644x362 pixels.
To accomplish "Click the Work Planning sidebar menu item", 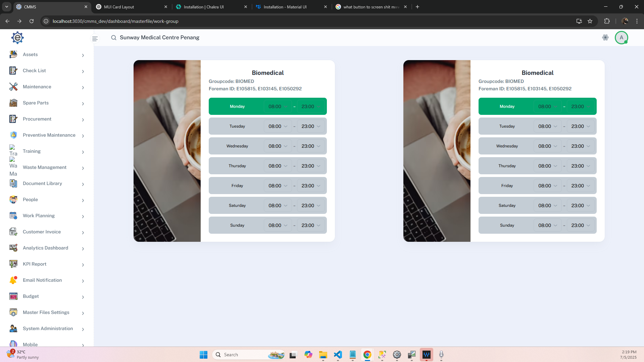I will tap(39, 216).
